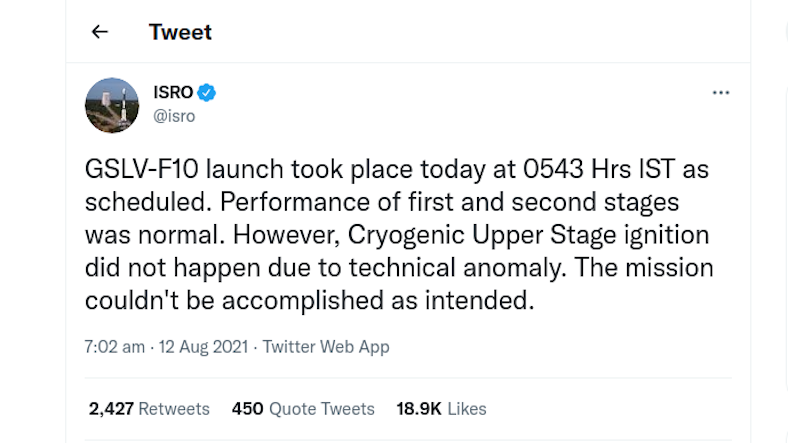This screenshot has width=788, height=443.
Task: Show who liked via Likes label
Action: point(467,408)
